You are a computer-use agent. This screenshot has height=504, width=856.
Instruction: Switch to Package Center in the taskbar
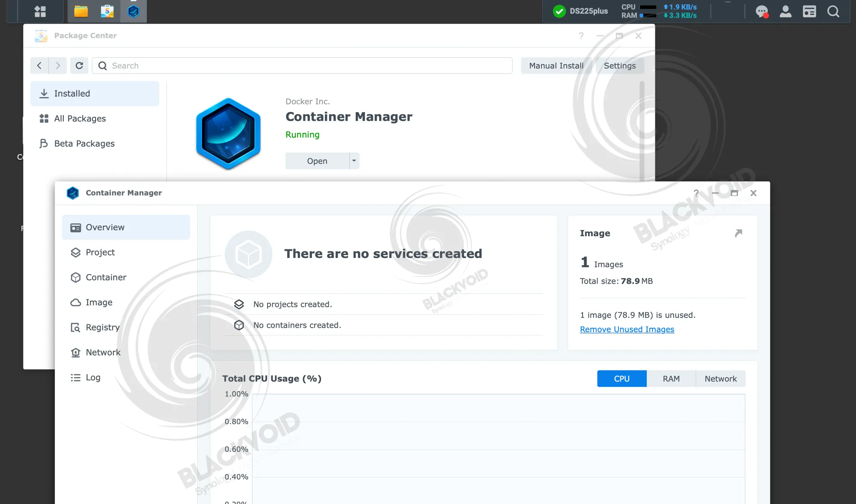(x=107, y=11)
